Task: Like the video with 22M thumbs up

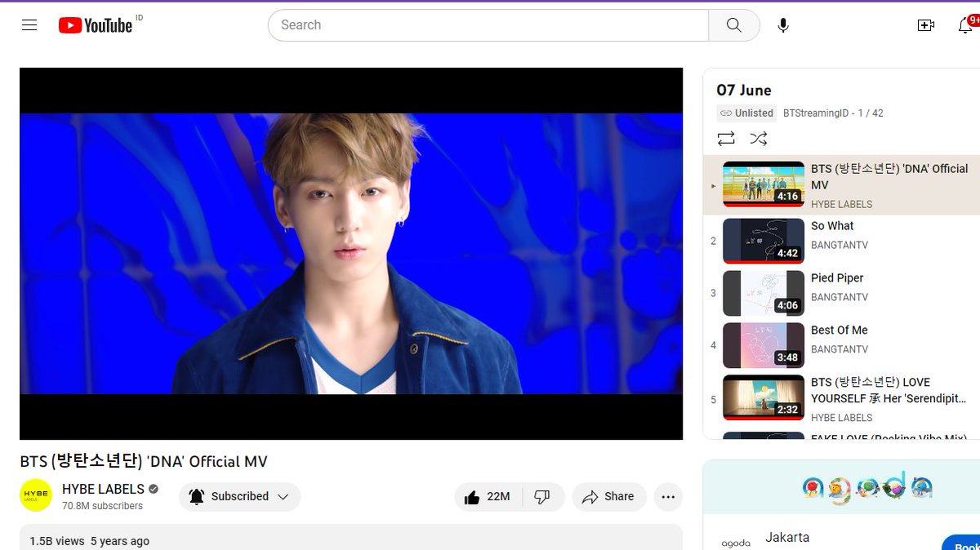Action: 488,497
